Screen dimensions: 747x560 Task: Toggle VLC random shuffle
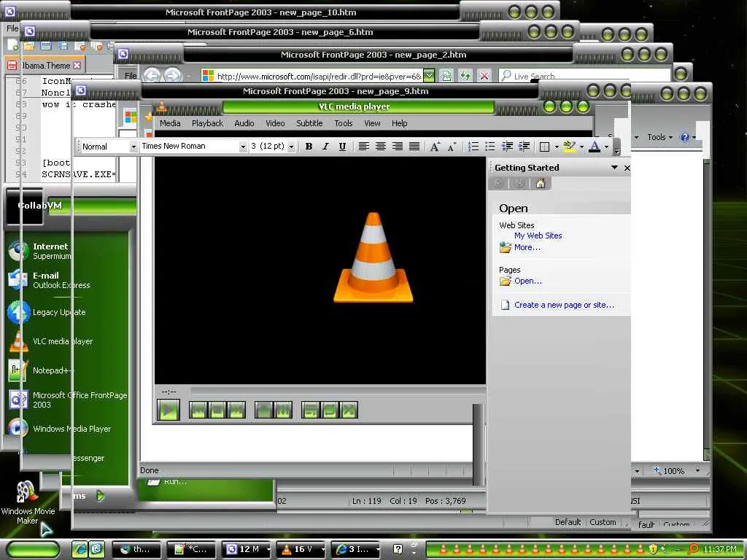349,410
